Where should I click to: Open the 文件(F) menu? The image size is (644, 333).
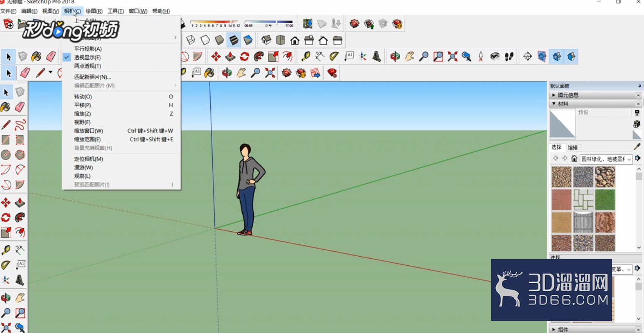point(9,11)
